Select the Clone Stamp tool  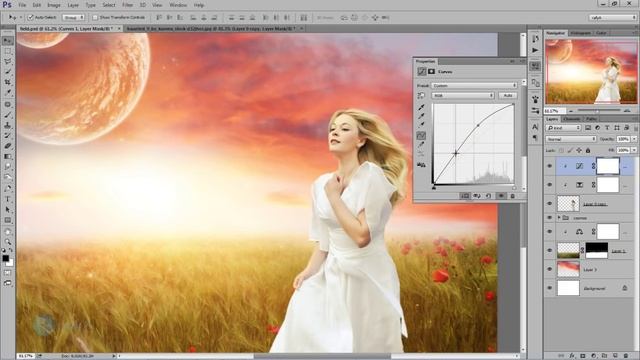[8, 125]
